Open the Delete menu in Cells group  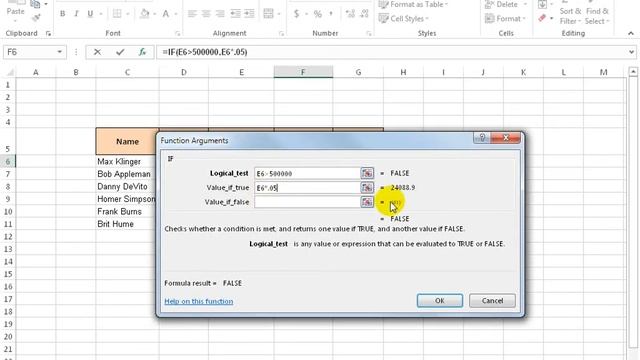pos(505,4)
